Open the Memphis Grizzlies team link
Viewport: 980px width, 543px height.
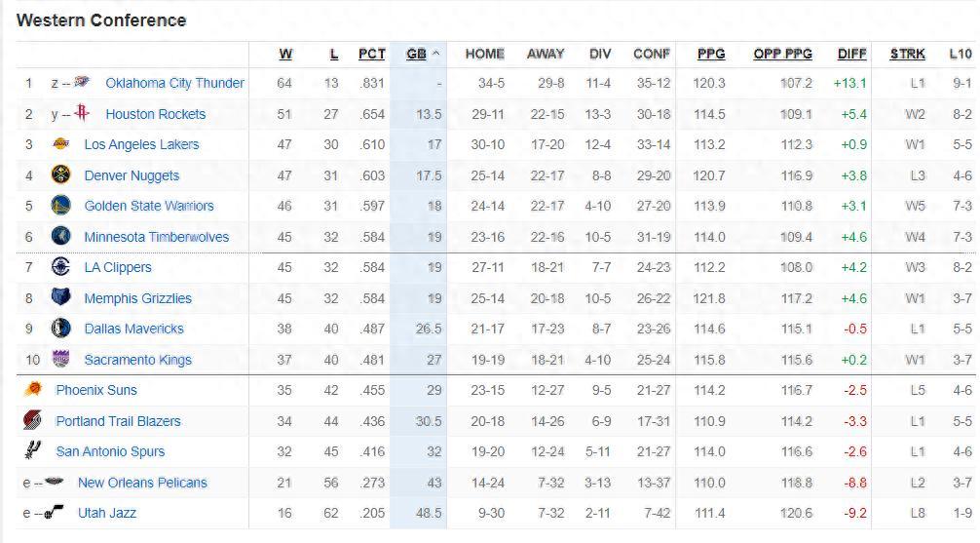coord(137,298)
